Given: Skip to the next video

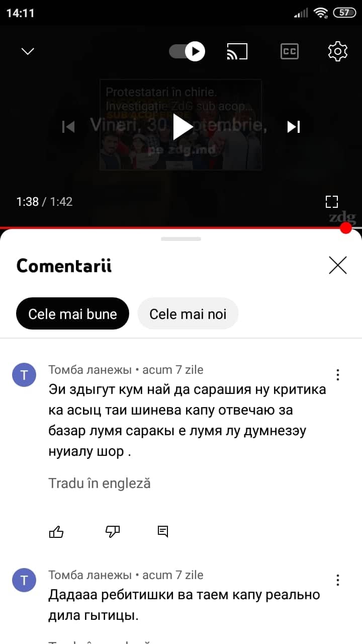Looking at the screenshot, I should click(294, 127).
